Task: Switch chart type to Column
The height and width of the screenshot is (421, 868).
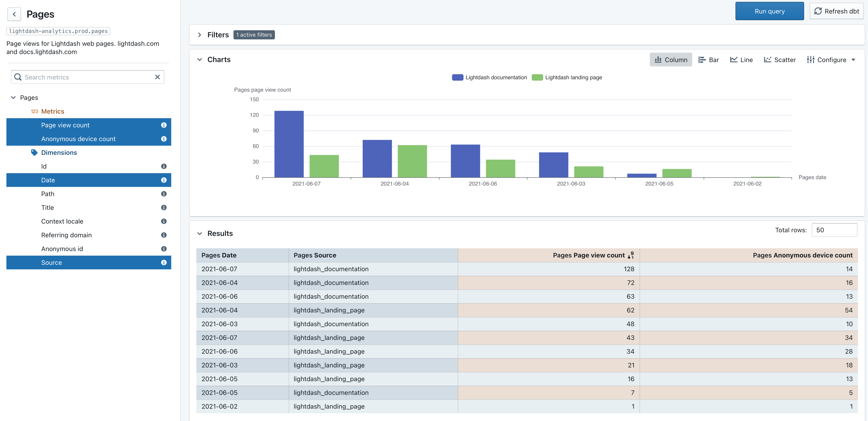Action: click(x=670, y=60)
